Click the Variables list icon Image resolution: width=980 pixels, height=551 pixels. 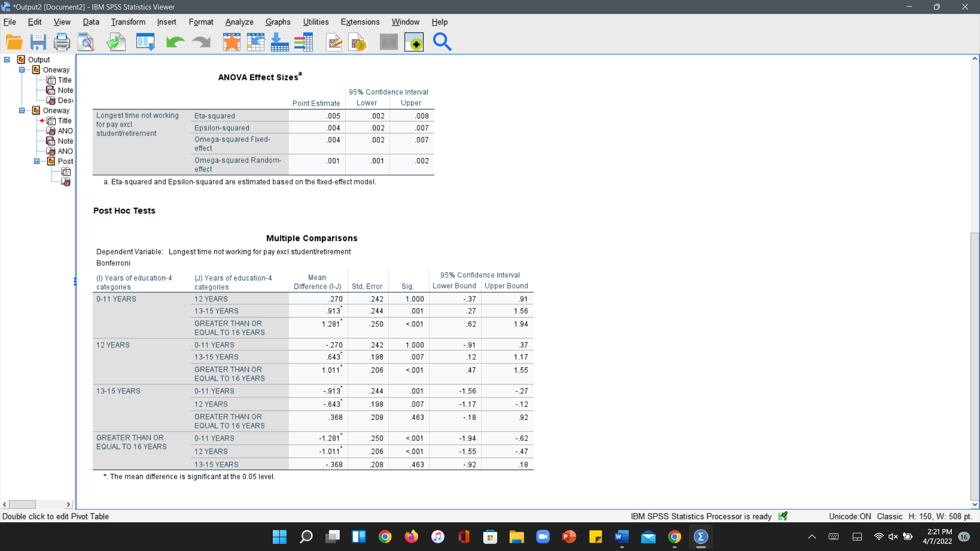(303, 42)
